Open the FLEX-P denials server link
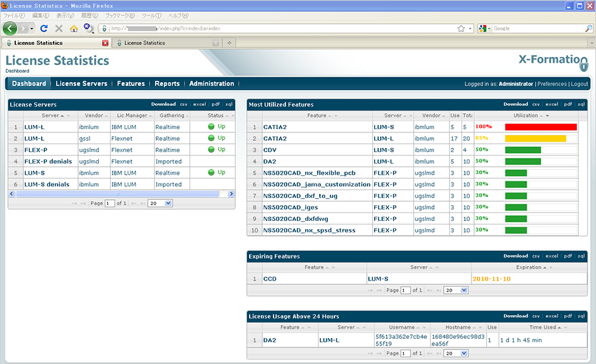Image resolution: width=596 pixels, height=364 pixels. click(x=48, y=161)
